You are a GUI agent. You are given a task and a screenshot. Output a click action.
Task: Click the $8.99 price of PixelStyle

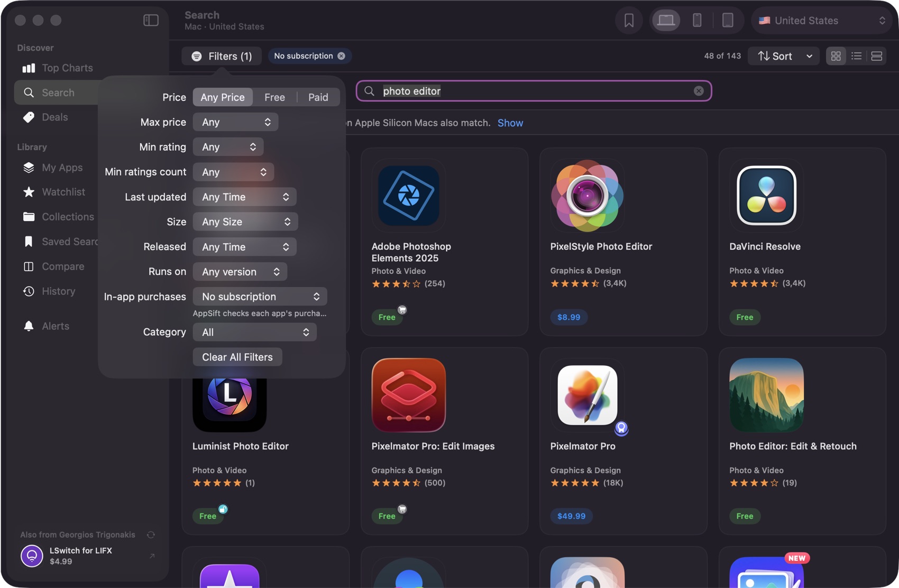click(568, 317)
